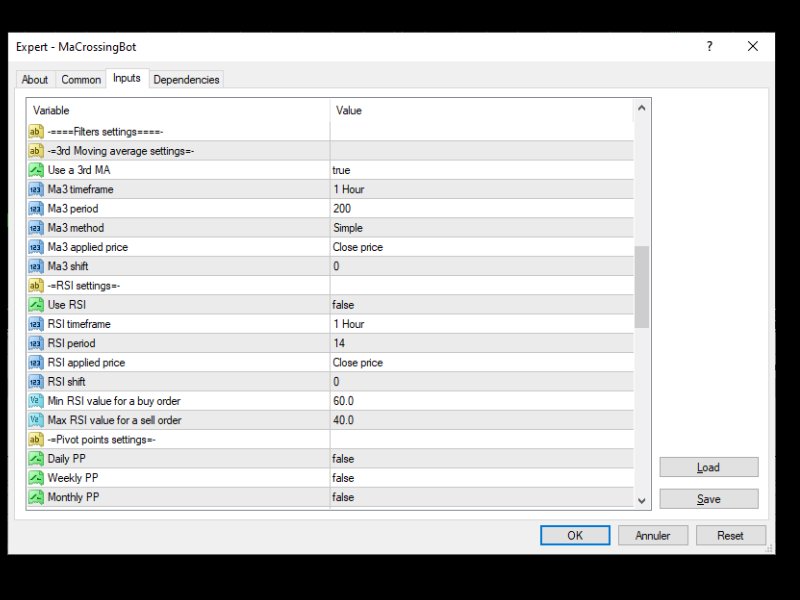The image size is (800, 600).
Task: Click the scrollbar up arrow
Action: [642, 108]
